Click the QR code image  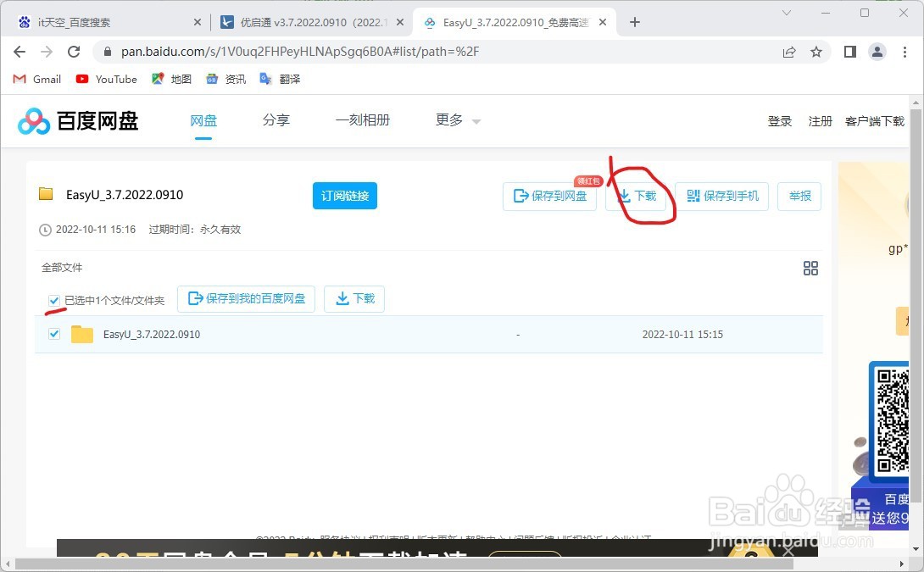pyautogui.click(x=892, y=419)
